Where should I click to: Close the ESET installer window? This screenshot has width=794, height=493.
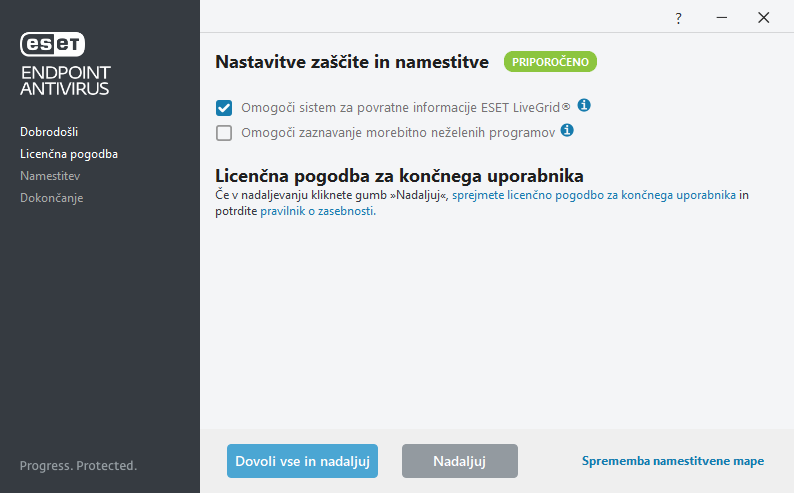764,18
